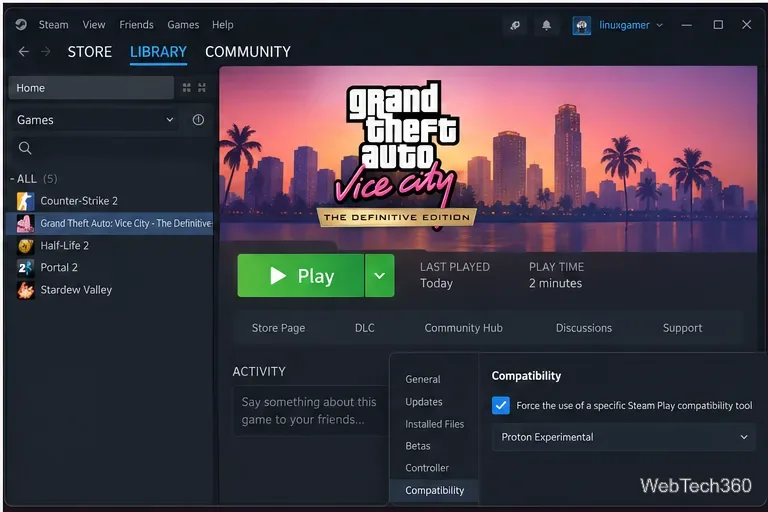Open the Games menu
This screenshot has height=512, width=768.
click(x=183, y=24)
